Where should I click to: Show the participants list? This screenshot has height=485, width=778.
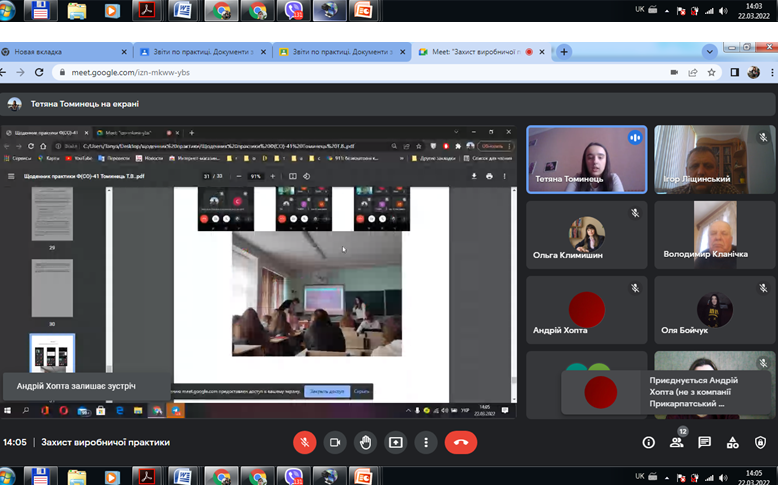tap(676, 442)
